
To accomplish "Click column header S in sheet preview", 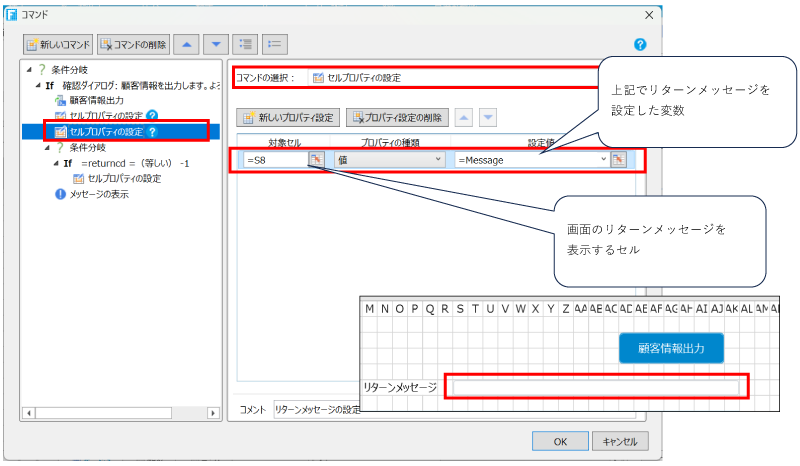I will coord(460,309).
